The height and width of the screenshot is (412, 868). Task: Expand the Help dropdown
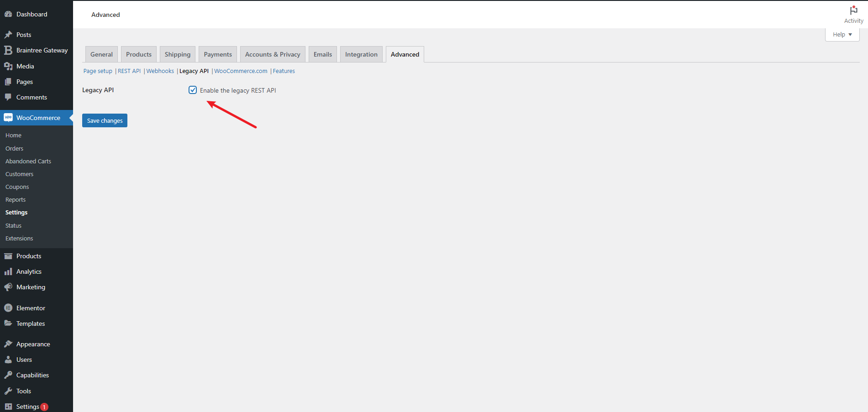point(842,35)
